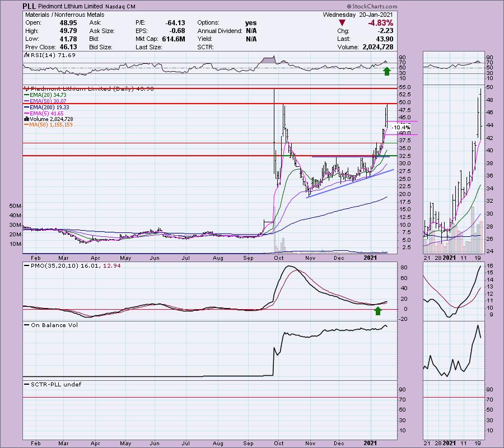The image size is (504, 448).
Task: Click the Nasdaq CM exchange label
Action: click(x=120, y=6)
